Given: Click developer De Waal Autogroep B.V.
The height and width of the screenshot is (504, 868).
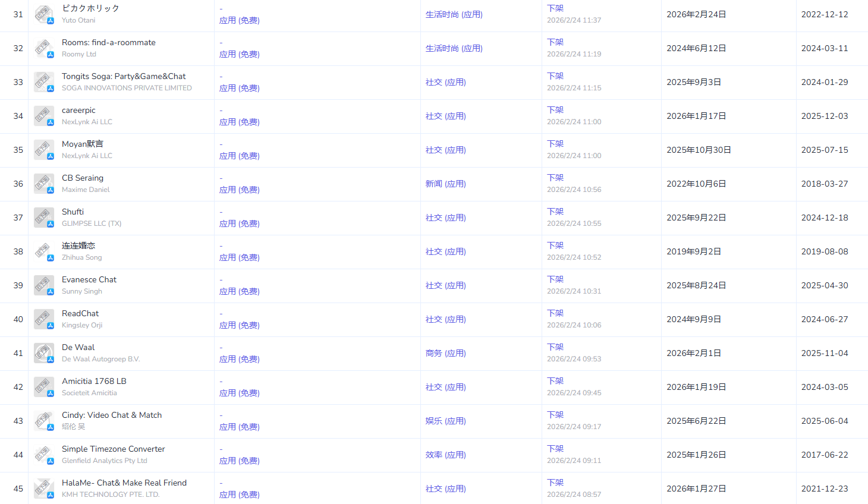Looking at the screenshot, I should [x=100, y=359].
